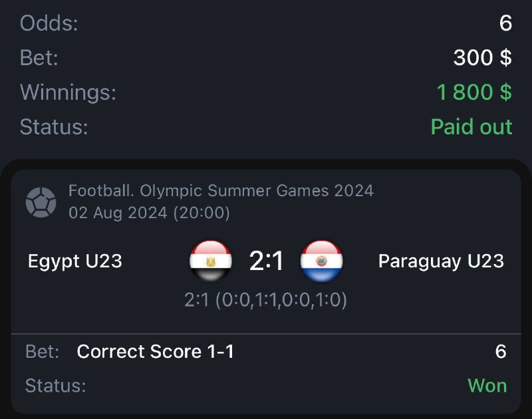Viewport: 532px width, 419px height.
Task: Click the Odds label
Action: coord(49,23)
